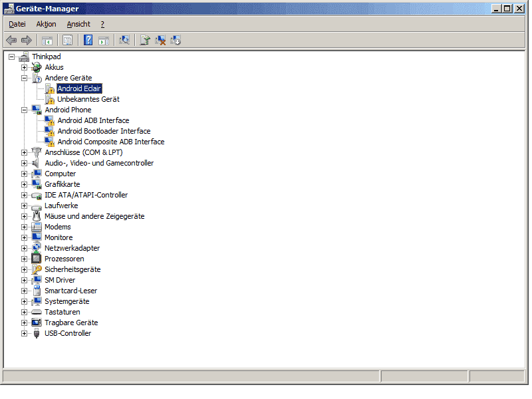This screenshot has width=532, height=399.
Task: Open the ? help menu
Action: coord(102,24)
